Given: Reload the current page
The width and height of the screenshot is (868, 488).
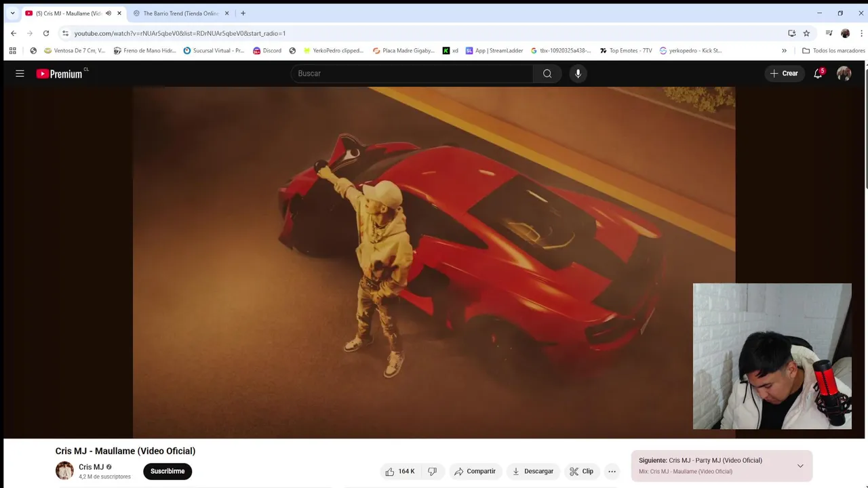Looking at the screenshot, I should 45,33.
